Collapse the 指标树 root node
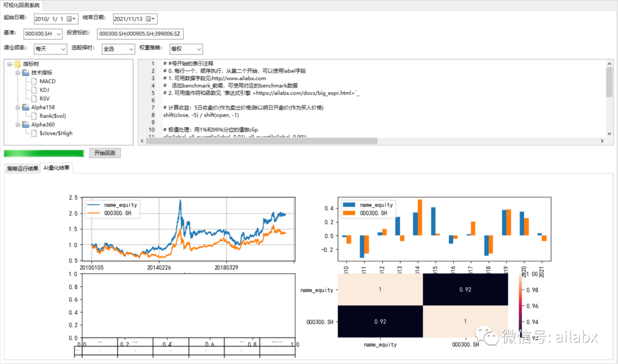The image size is (618, 364). [x=10, y=64]
